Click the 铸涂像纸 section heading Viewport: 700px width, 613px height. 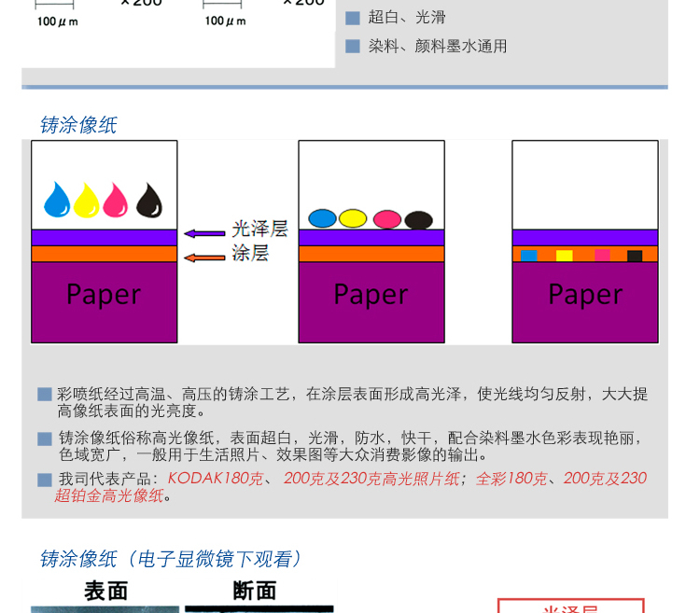pos(78,125)
